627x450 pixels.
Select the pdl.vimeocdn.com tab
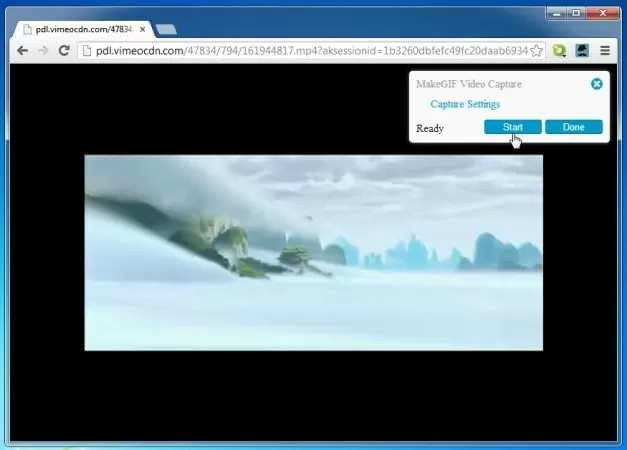click(80, 29)
